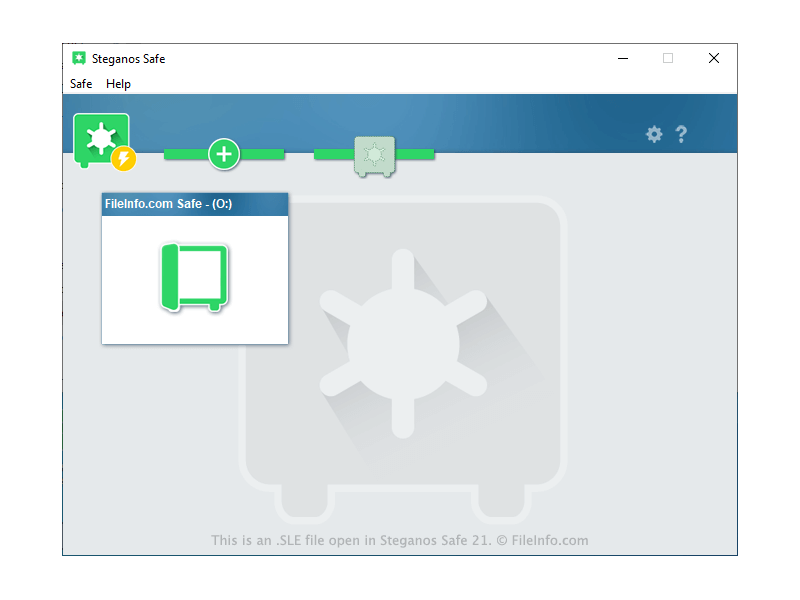The image size is (800, 600).
Task: Open help with the question mark icon
Action: [681, 135]
